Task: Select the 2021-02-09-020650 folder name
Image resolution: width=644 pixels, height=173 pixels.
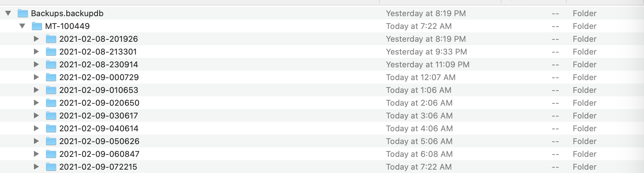Action: tap(99, 103)
